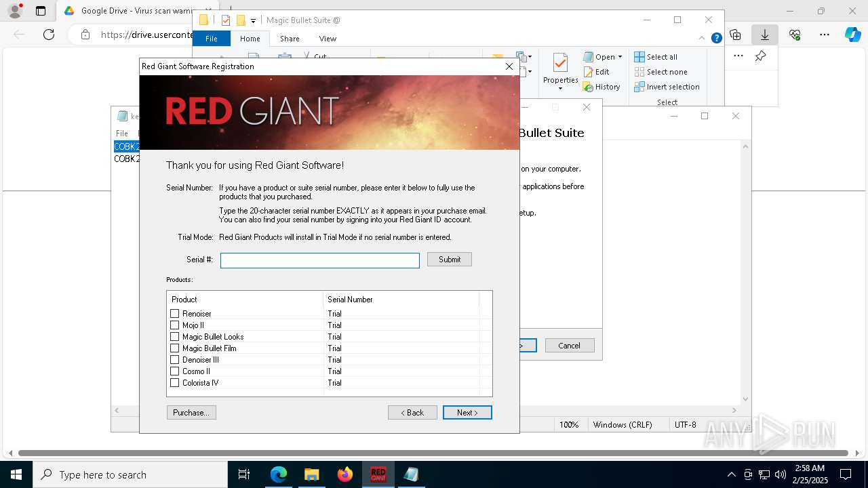Choose Select all in the ribbon

656,57
